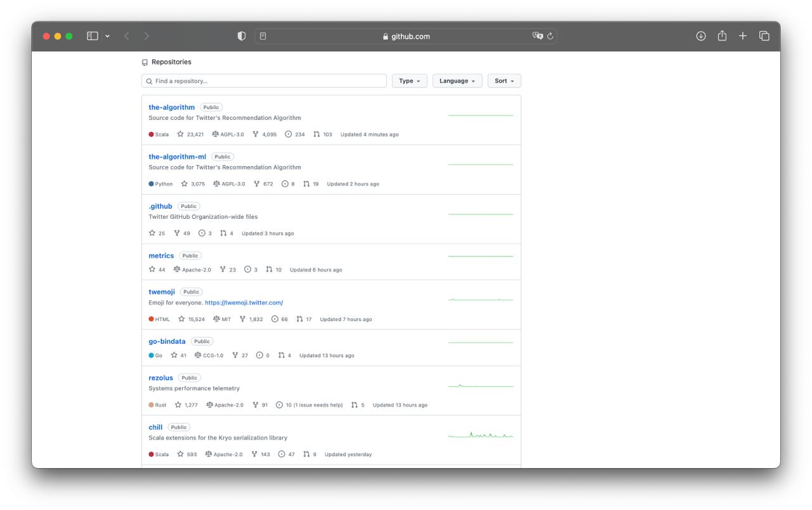Click the Public badge beside the-algorithm
Image resolution: width=812 pixels, height=510 pixels.
pos(211,107)
